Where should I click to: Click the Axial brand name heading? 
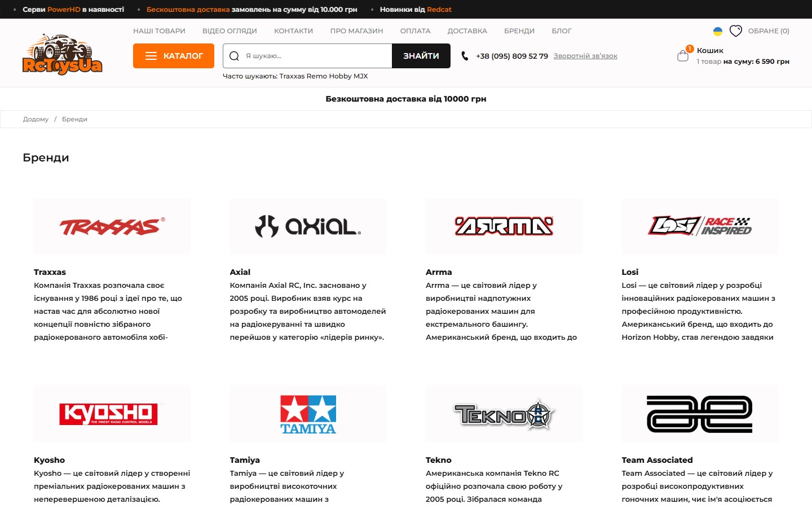pyautogui.click(x=240, y=272)
